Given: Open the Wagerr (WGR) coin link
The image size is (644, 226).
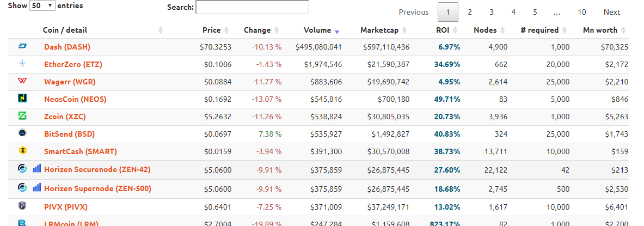Looking at the screenshot, I should pyautogui.click(x=70, y=82).
